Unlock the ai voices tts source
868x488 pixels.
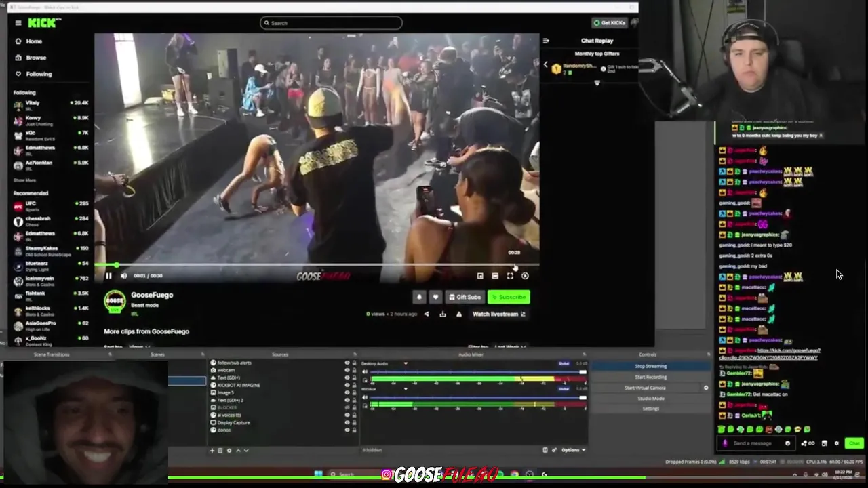[x=353, y=415]
